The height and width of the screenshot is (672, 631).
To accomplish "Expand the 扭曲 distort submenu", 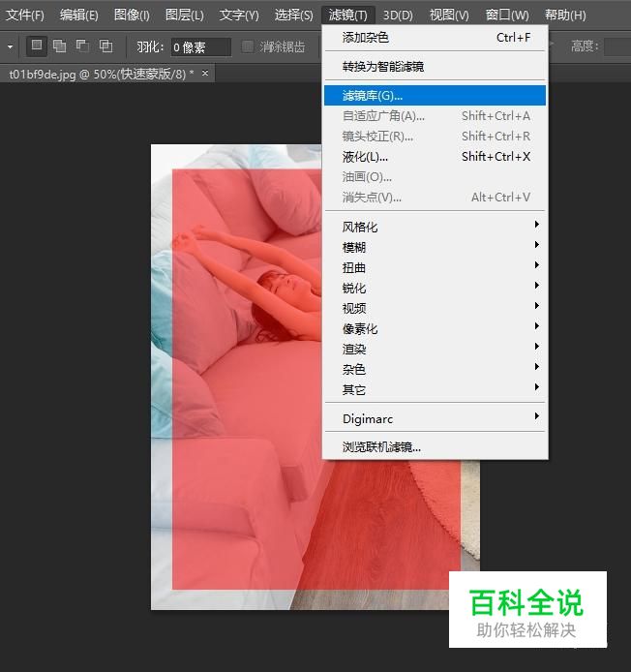I will pos(435,268).
